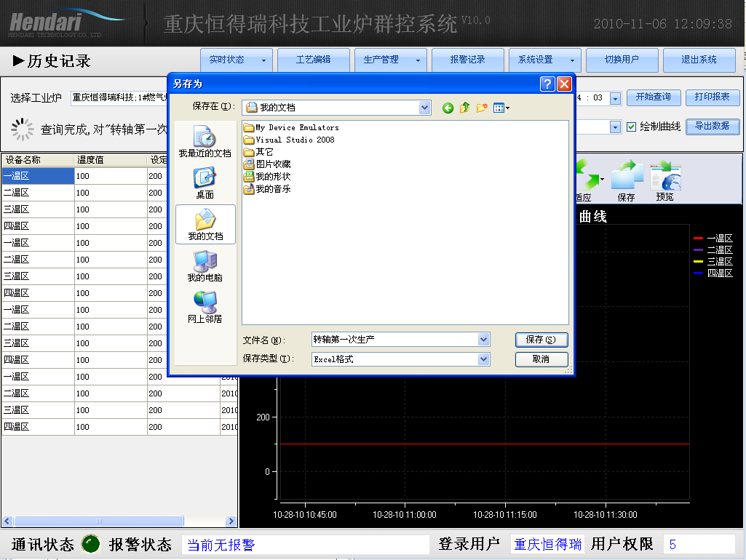This screenshot has height=560, width=746.
Task: Expand the 保存类型 file type dropdown
Action: tap(484, 359)
